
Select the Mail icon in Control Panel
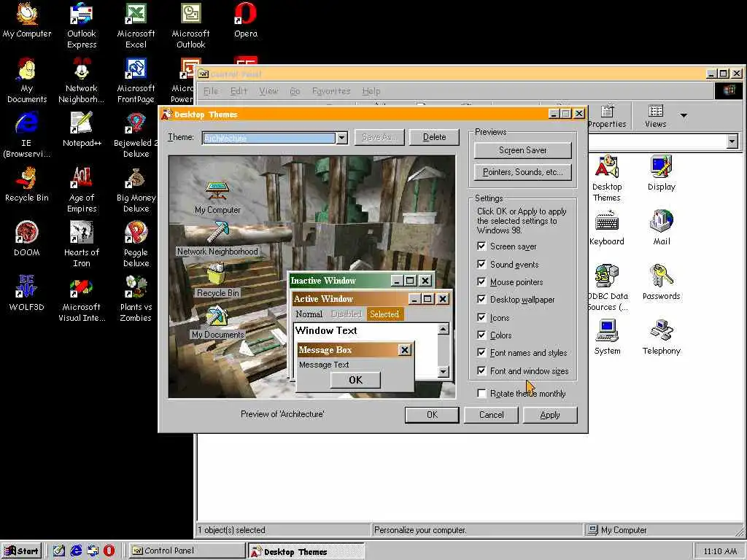pos(661,228)
